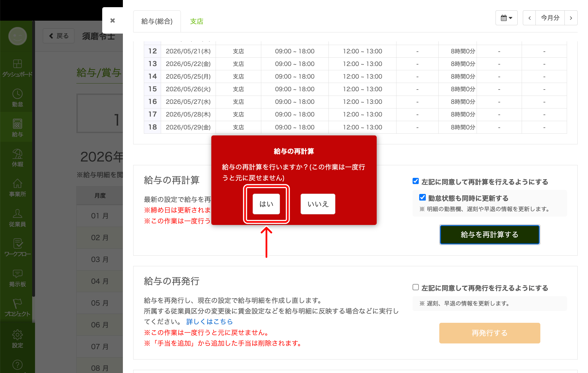
Task: Click the 2026/05/22(金) date cell
Action: [188, 64]
